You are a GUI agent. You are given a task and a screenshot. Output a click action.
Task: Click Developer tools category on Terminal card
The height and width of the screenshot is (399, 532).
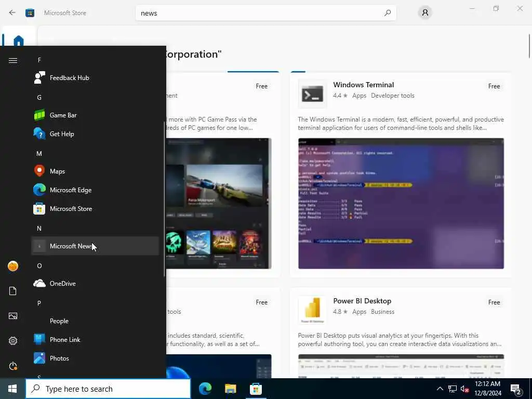[393, 96]
